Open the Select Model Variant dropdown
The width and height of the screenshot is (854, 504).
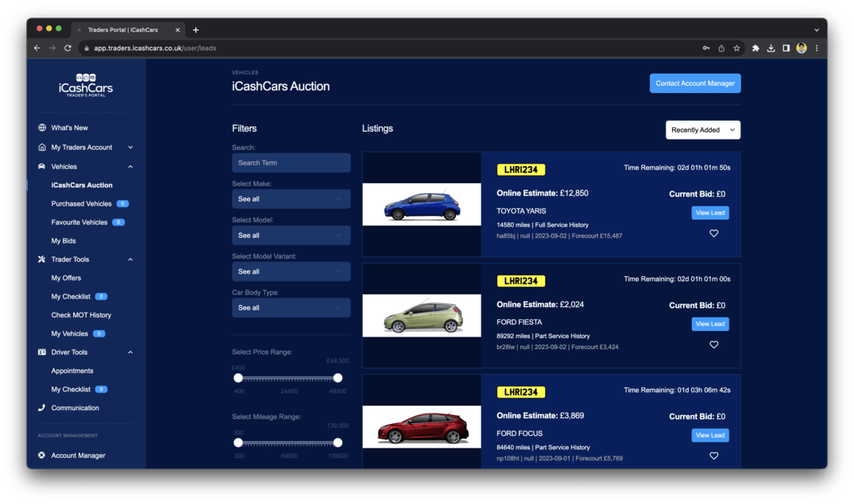(x=291, y=271)
